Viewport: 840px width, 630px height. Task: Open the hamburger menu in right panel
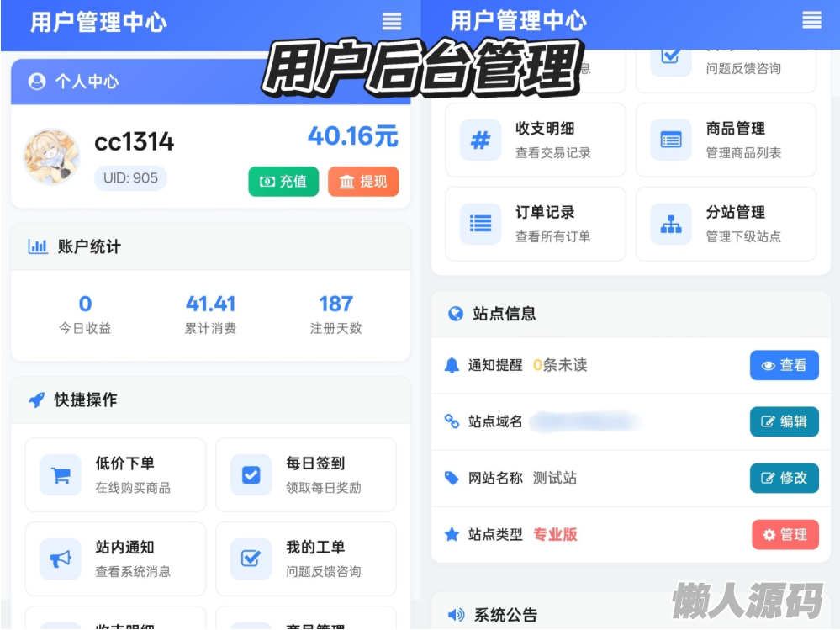point(811,20)
